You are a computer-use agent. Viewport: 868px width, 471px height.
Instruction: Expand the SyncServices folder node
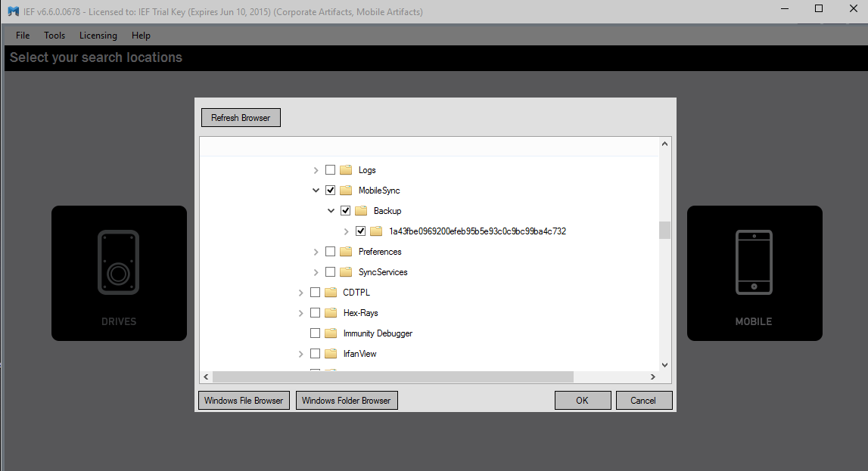click(316, 272)
